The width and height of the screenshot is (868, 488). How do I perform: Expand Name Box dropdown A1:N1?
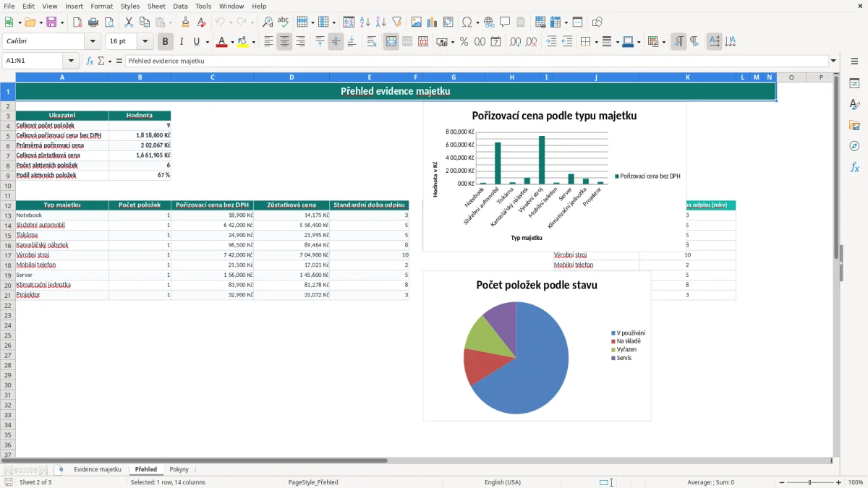71,61
